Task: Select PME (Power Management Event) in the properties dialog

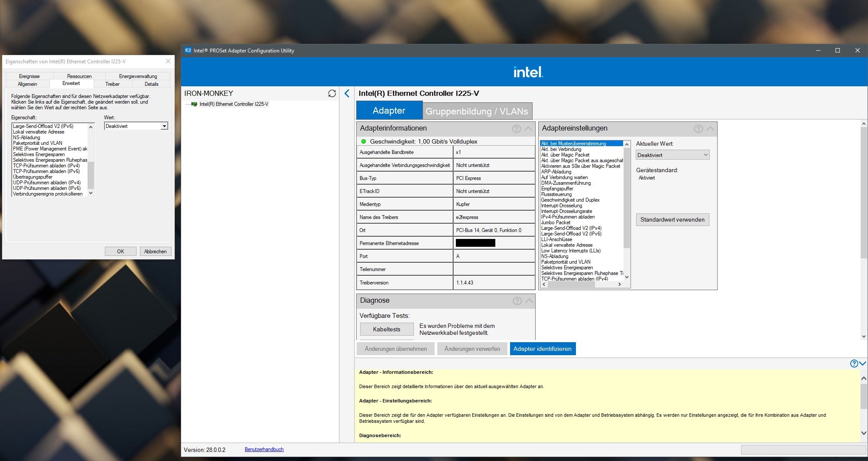Action: point(50,149)
